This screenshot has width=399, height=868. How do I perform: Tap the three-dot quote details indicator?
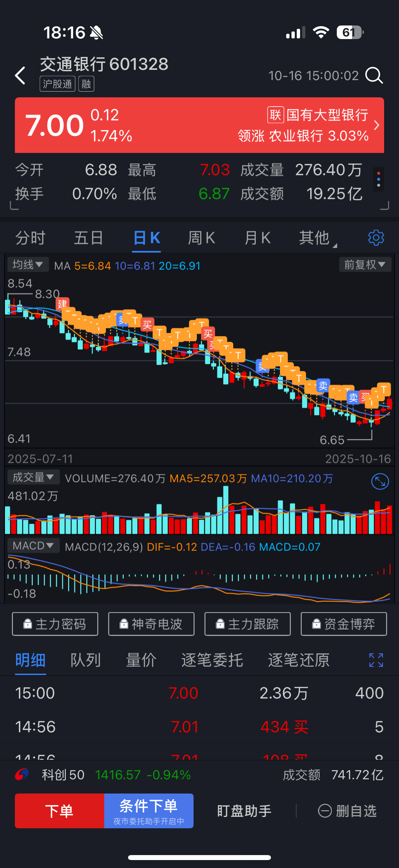pos(378,179)
